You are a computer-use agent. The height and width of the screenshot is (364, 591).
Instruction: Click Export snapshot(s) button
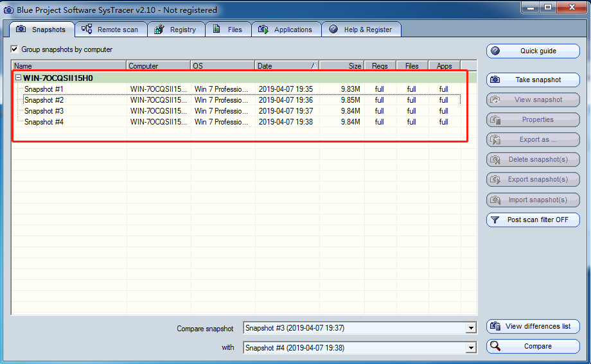533,180
